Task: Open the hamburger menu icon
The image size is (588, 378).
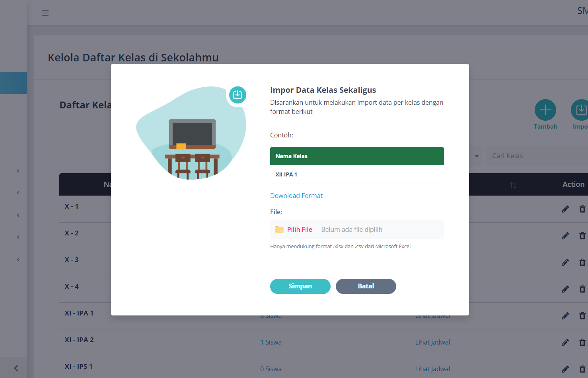Action: click(45, 13)
